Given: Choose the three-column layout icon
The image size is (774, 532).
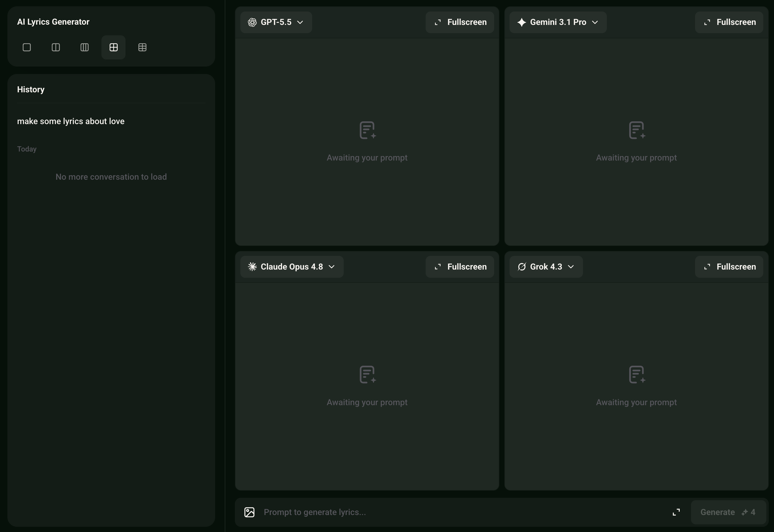Looking at the screenshot, I should point(85,47).
